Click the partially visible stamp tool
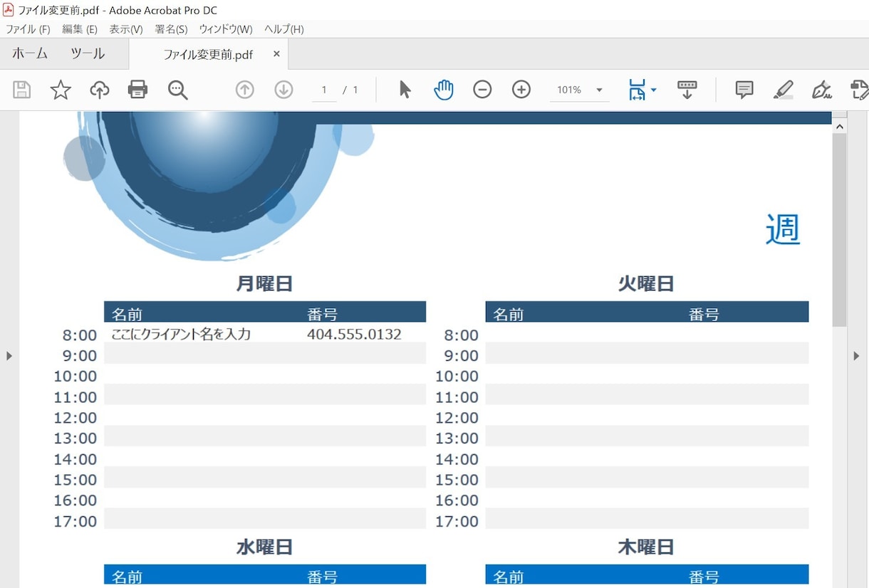Screen dimensions: 869x588 (x=860, y=90)
